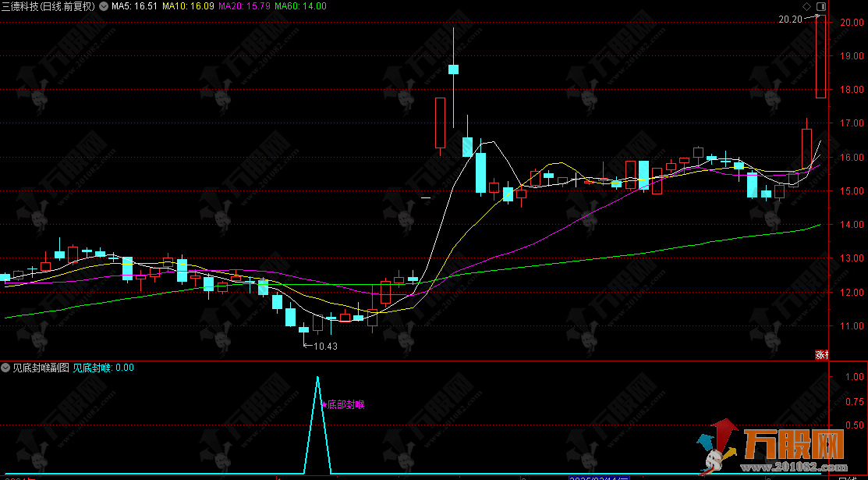Click the 10.43 low price label
This screenshot has width=868, height=480.
point(325,347)
